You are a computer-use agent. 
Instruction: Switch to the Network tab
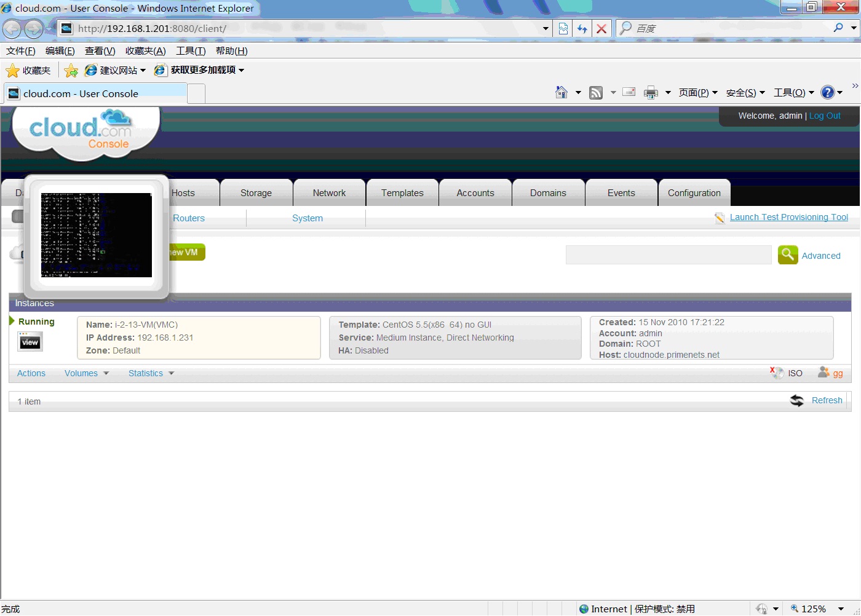pos(329,192)
